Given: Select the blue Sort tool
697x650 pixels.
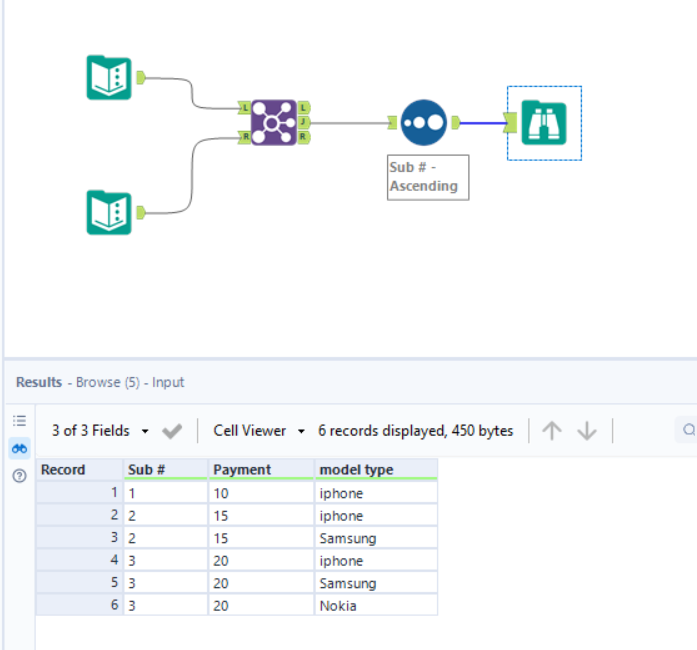Looking at the screenshot, I should tap(424, 123).
